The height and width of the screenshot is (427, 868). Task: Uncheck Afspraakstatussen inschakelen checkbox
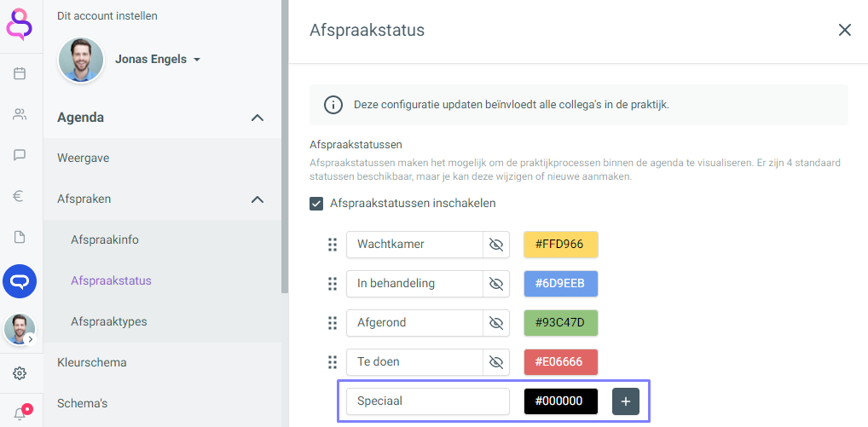(x=316, y=204)
